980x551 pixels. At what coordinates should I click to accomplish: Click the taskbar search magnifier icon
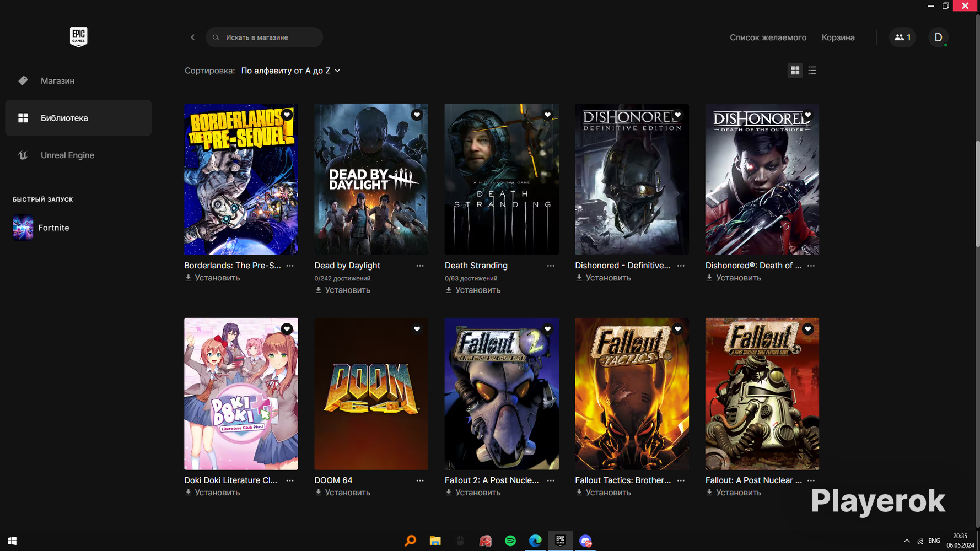(x=410, y=541)
